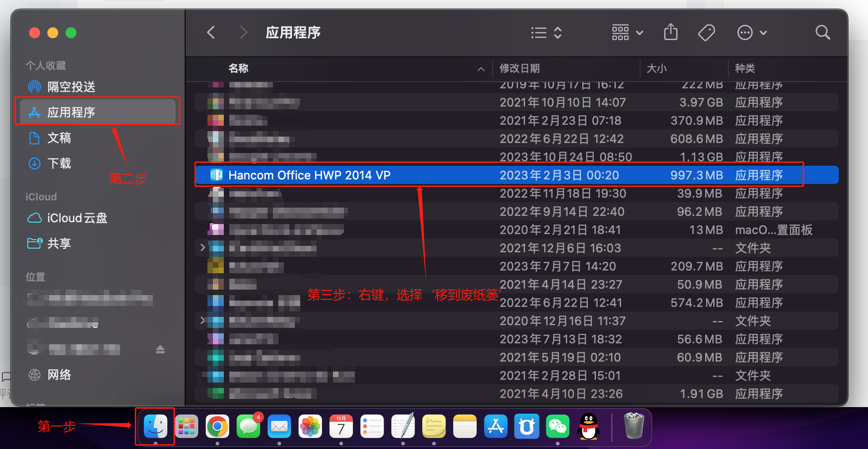Open the more actions ellipsis menu
The image size is (868, 449).
752,33
